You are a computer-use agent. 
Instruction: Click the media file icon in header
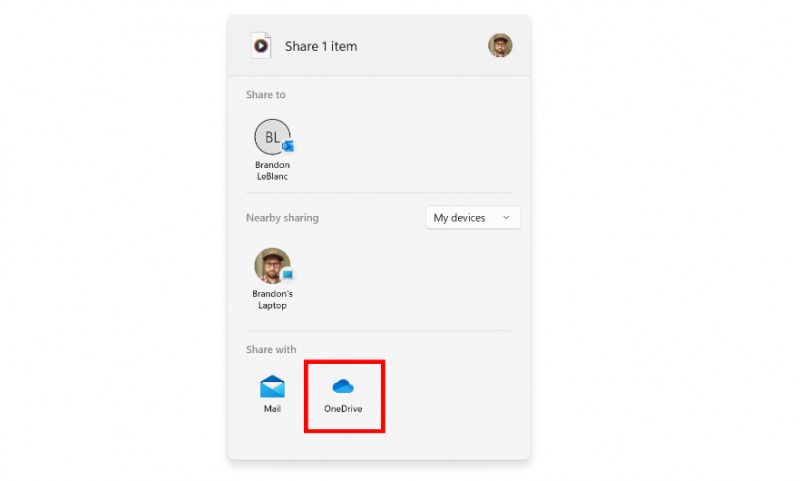tap(261, 46)
